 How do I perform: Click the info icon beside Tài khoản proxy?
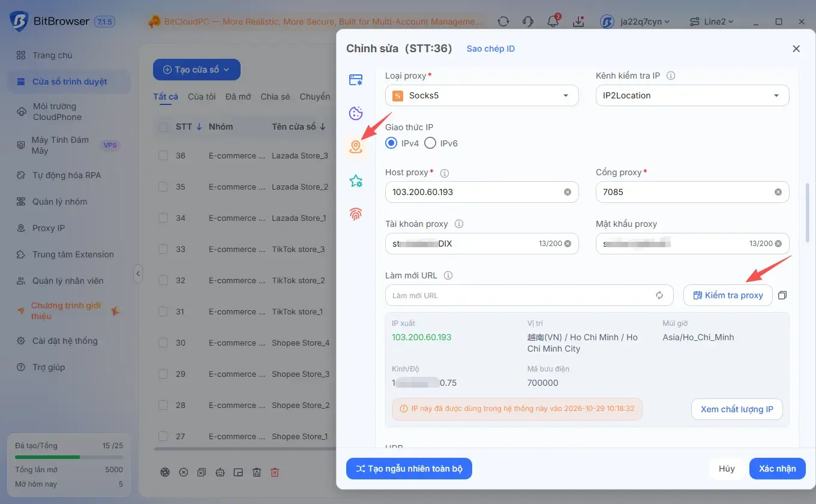(459, 224)
